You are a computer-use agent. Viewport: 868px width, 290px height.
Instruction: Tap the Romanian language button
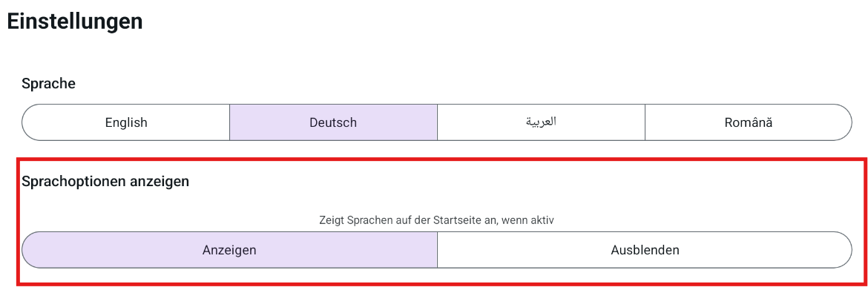point(749,122)
